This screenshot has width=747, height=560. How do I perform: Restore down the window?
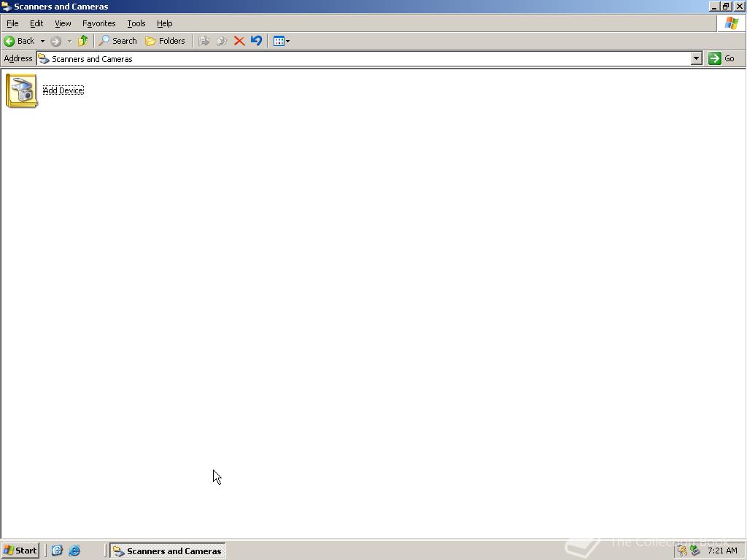pos(726,7)
